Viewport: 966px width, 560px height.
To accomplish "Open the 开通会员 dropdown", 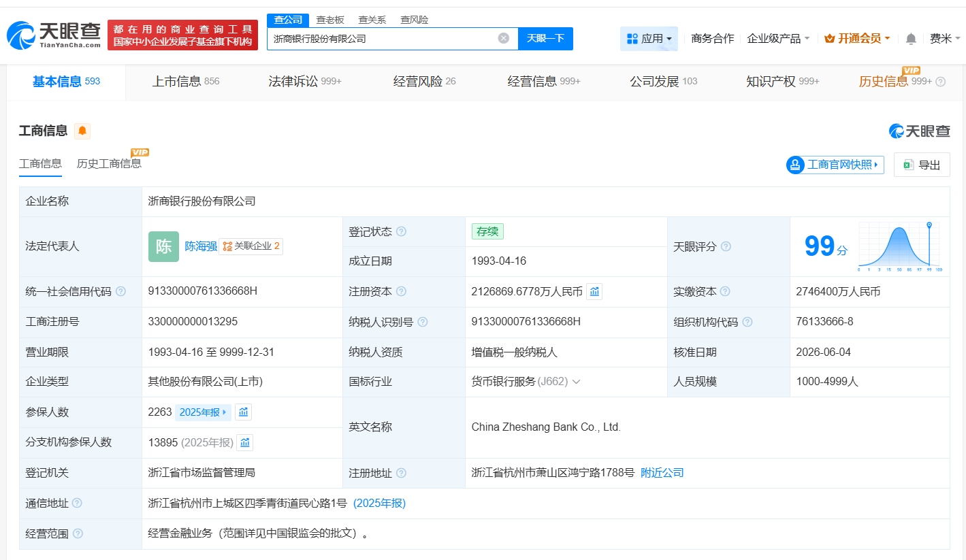I will point(857,39).
